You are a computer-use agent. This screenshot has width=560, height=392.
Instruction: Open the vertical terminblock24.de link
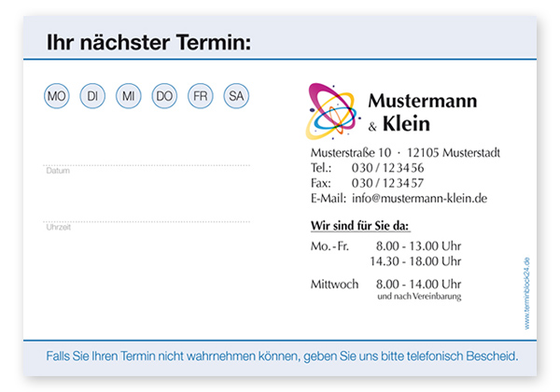pos(526,292)
